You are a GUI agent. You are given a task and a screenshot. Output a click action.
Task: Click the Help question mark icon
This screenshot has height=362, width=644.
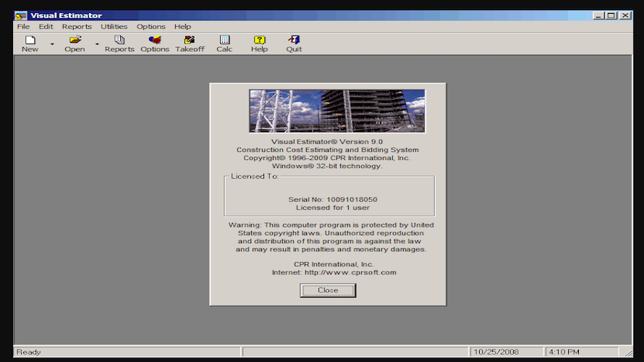259,41
